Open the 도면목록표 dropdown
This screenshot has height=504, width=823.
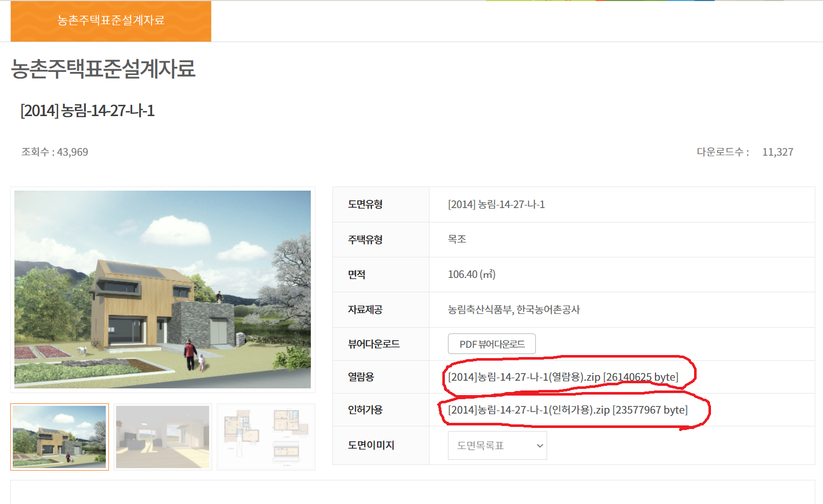pyautogui.click(x=497, y=445)
